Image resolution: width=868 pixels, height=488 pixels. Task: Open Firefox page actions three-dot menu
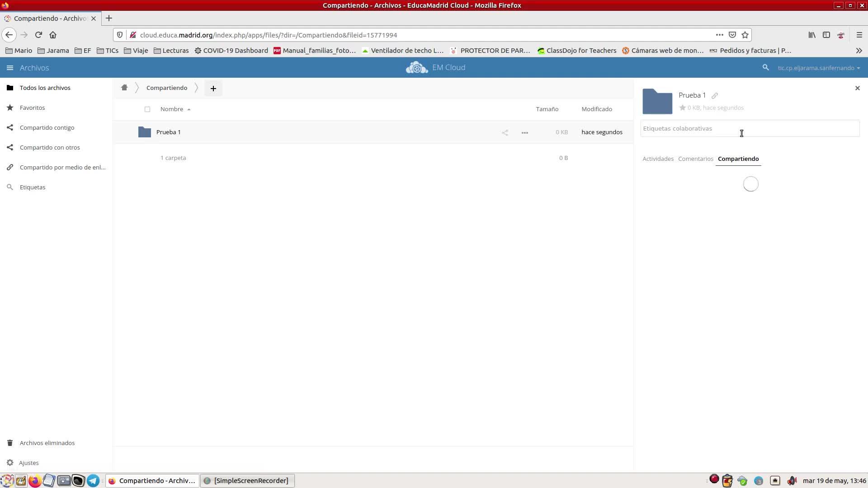[719, 35]
